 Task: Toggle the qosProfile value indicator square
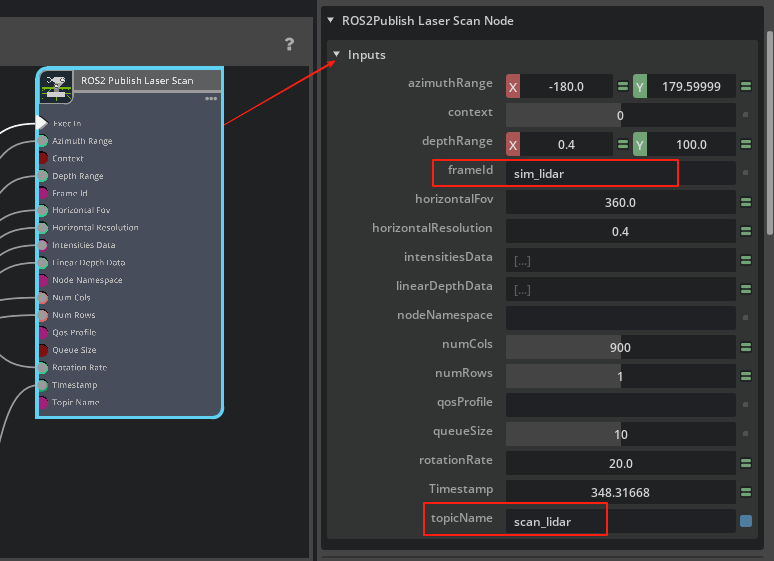(745, 405)
